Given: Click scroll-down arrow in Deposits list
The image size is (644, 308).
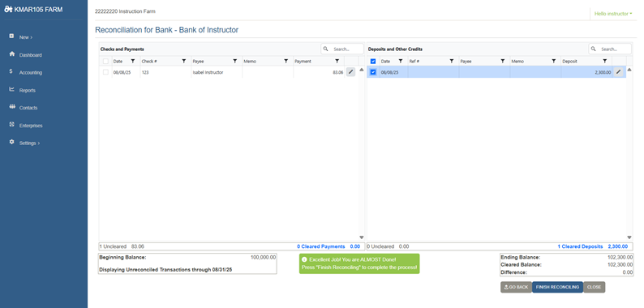Looking at the screenshot, I should [629, 237].
